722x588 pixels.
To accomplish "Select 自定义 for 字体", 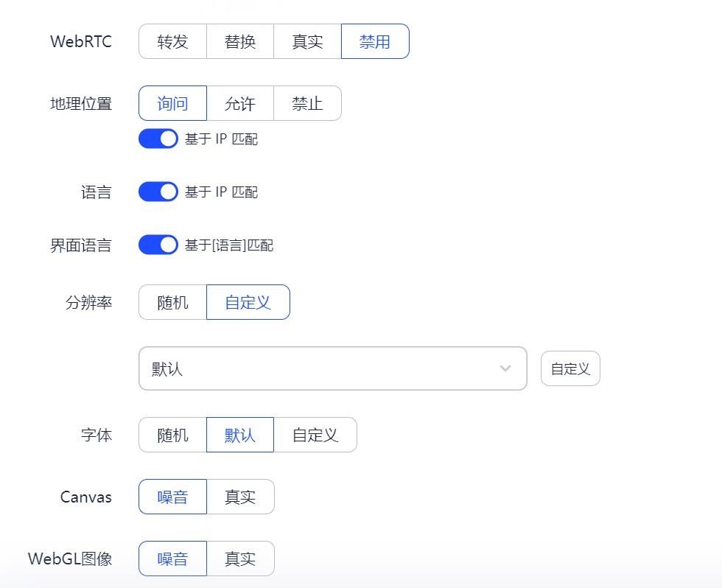I will (x=315, y=435).
